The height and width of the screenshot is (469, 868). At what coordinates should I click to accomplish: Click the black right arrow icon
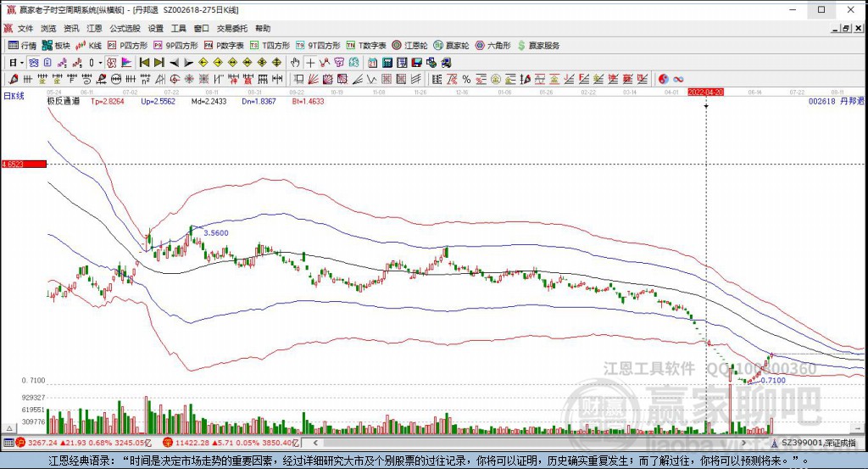[x=189, y=63]
